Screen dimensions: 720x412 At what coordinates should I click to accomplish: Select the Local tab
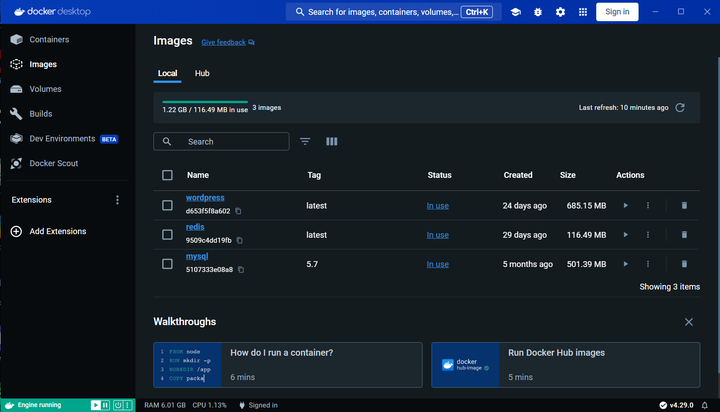click(x=167, y=73)
